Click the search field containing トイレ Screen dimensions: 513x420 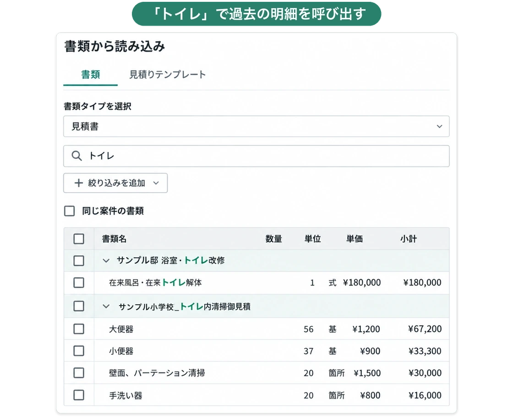(256, 156)
